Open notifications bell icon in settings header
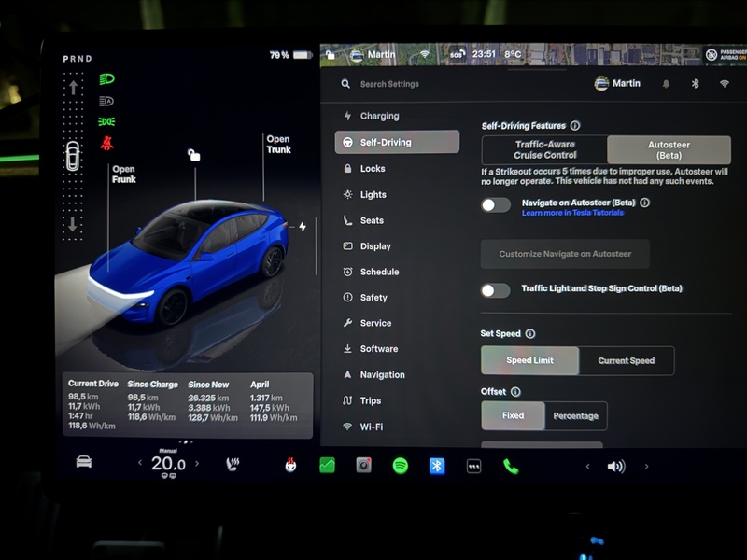The height and width of the screenshot is (560, 747). (x=666, y=84)
